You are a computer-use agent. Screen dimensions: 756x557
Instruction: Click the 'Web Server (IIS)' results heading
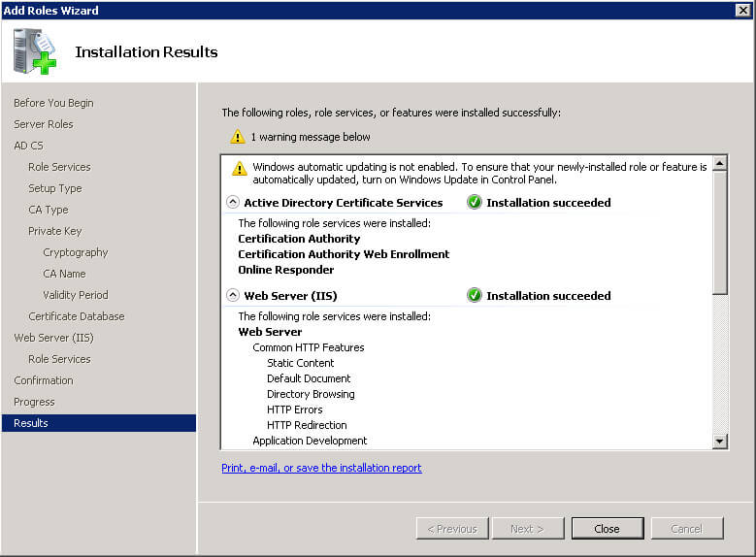[x=290, y=296]
